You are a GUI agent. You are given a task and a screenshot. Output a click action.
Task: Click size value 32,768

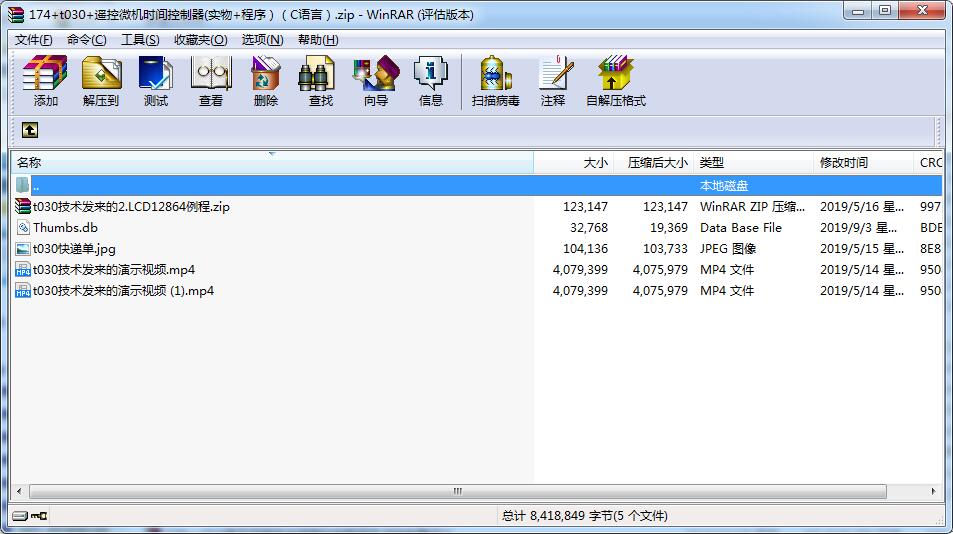pos(588,228)
